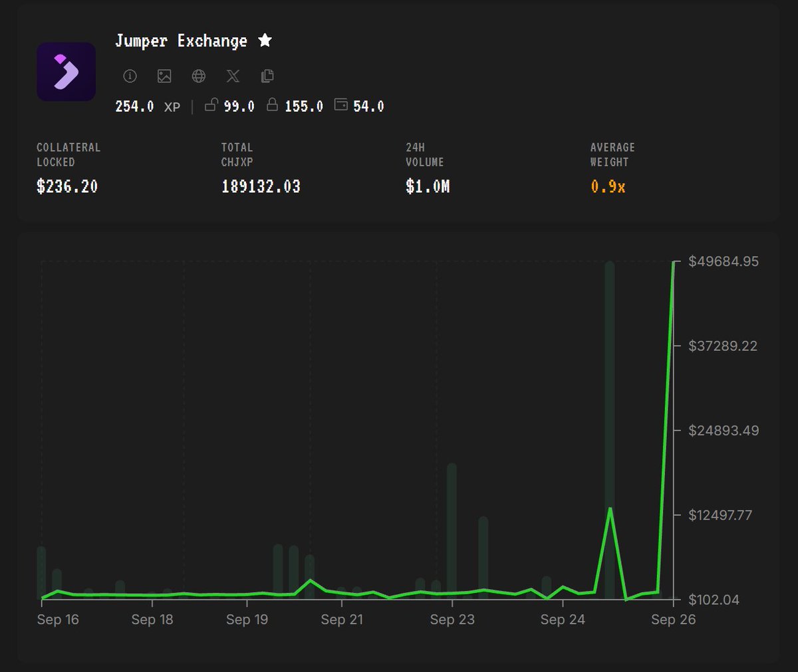Click the $49684.95 axis label
The height and width of the screenshot is (672, 798).
[x=724, y=261]
